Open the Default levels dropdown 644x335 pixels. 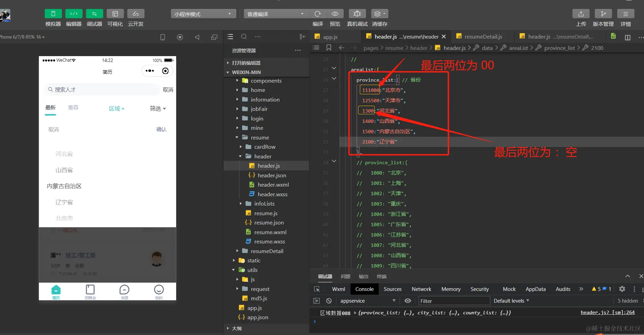tap(511, 301)
